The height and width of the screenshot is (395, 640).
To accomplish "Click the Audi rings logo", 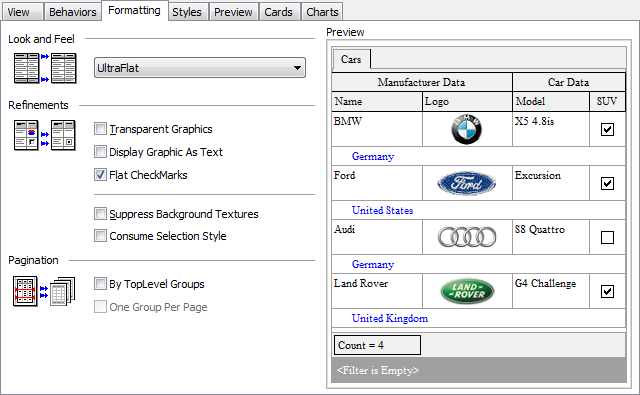I will [467, 237].
